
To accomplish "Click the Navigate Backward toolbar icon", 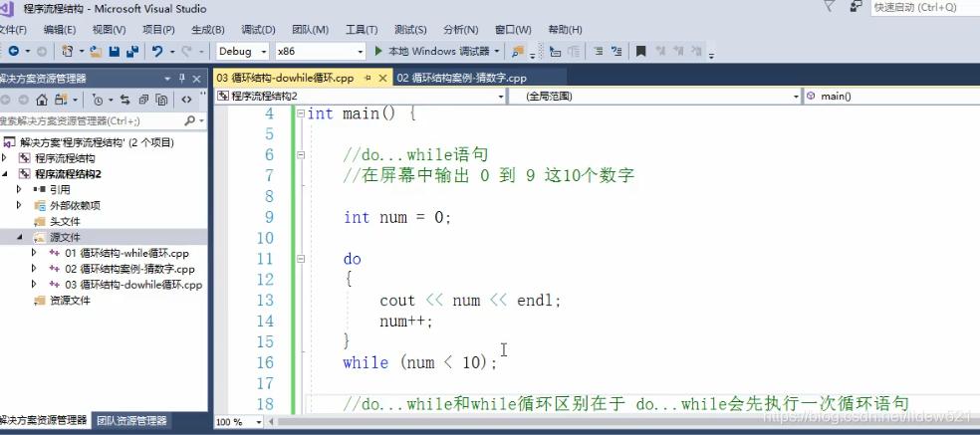I will (13, 51).
